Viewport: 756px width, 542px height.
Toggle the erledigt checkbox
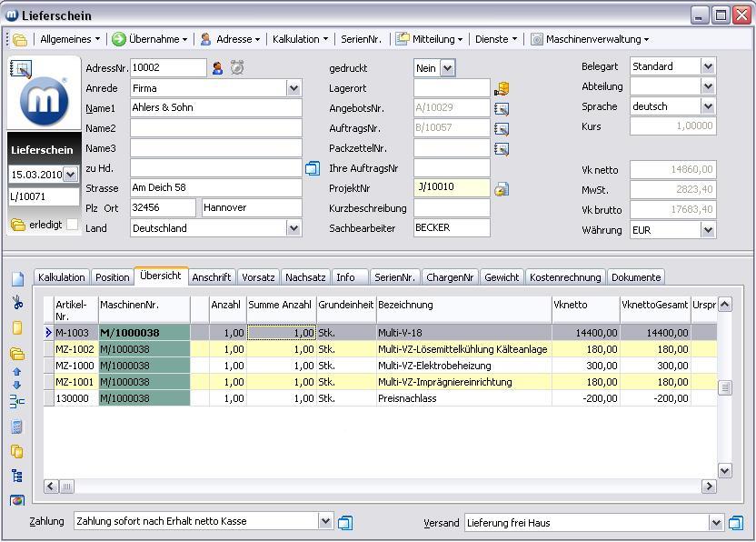[73, 225]
